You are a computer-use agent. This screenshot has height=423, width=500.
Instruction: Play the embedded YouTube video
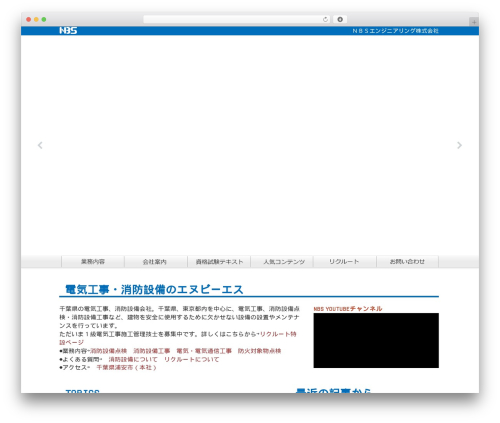[x=376, y=340]
